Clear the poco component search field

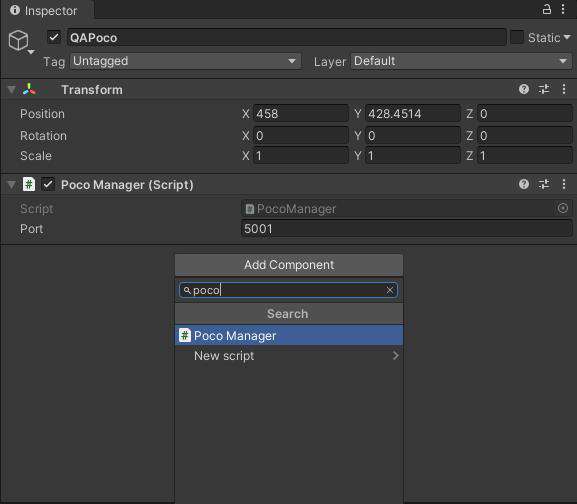pyautogui.click(x=390, y=290)
